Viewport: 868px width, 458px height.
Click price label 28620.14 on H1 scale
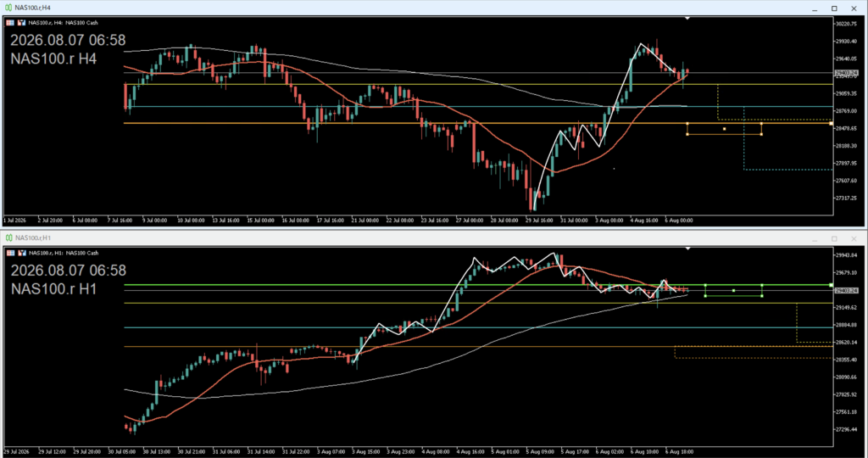(847, 343)
